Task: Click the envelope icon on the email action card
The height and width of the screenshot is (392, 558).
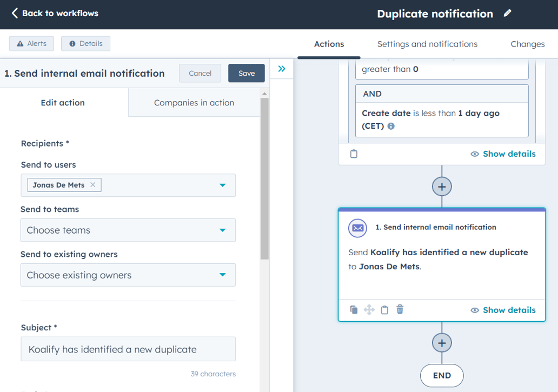Action: tap(357, 228)
